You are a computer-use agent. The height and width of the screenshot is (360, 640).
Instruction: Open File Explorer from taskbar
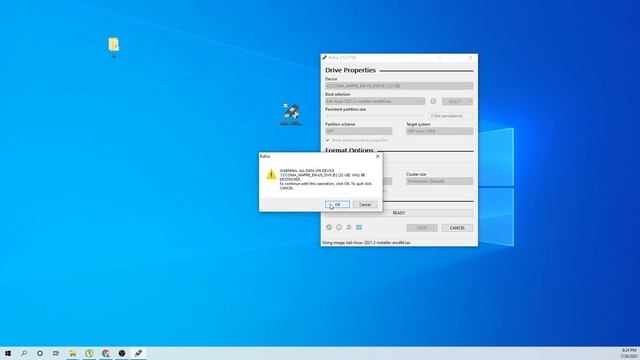point(73,353)
